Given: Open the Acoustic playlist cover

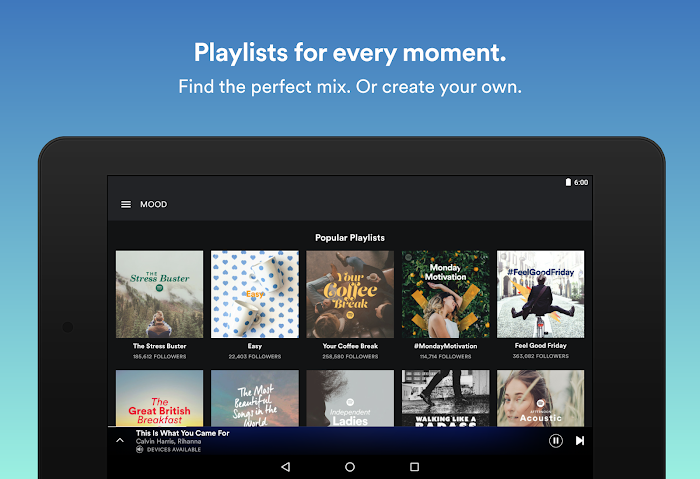Looking at the screenshot, I should point(540,398).
